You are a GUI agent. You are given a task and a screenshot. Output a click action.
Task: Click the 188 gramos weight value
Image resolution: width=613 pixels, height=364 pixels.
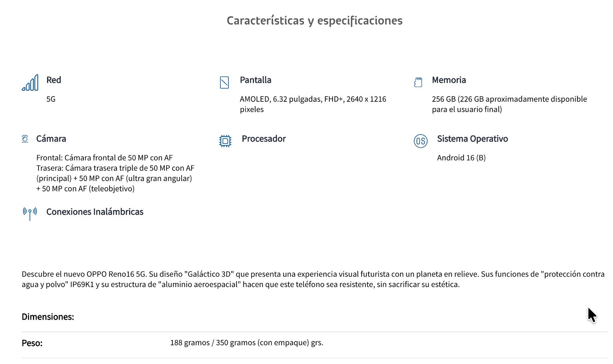247,343
